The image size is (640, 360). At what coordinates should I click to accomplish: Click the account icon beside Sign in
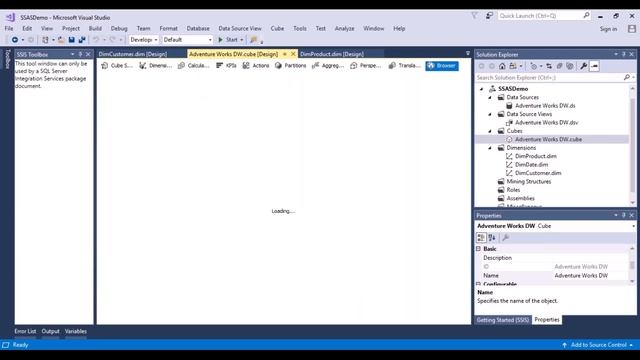tap(632, 29)
